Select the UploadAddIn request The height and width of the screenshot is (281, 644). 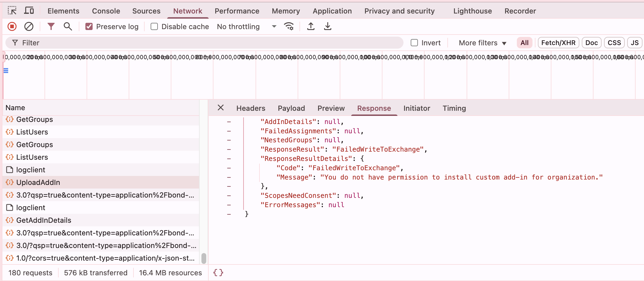click(101, 182)
